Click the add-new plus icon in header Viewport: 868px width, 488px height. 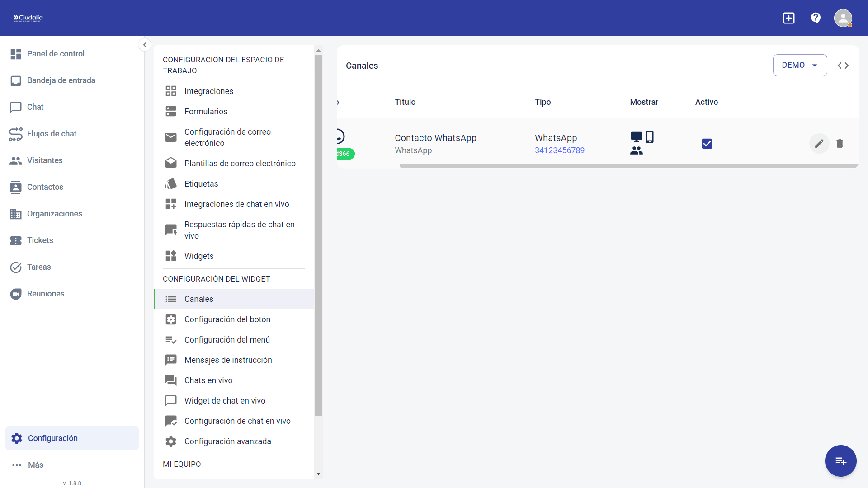pyautogui.click(x=788, y=18)
